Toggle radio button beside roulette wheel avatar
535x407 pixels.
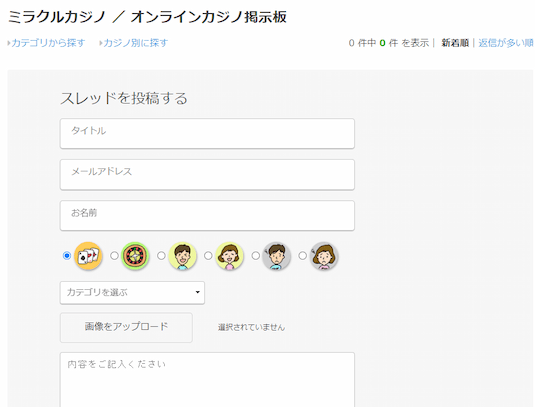114,256
